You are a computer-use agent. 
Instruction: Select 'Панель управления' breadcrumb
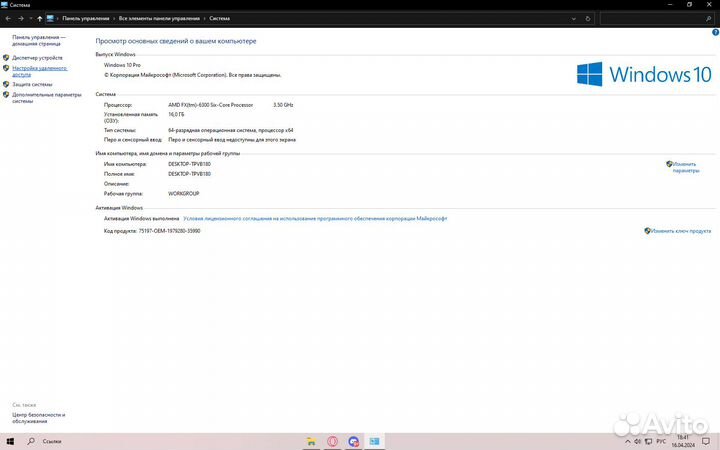86,18
